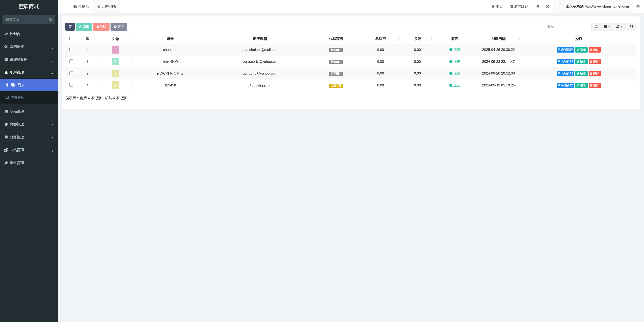Image resolution: width=644 pixels, height=322 pixels.
Task: Open the grid columns dropdown above the table
Action: (606, 27)
